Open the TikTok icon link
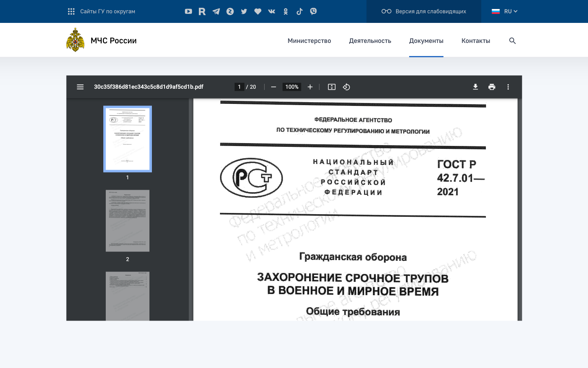588x368 pixels. pos(299,11)
